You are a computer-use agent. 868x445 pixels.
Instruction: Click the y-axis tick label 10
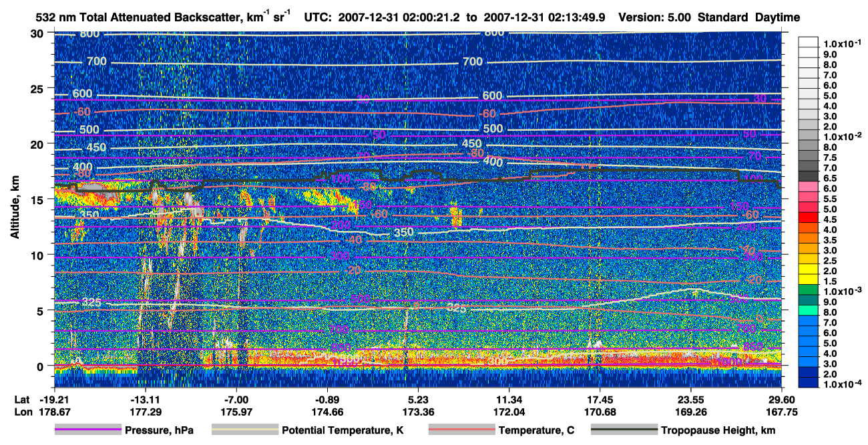point(39,254)
